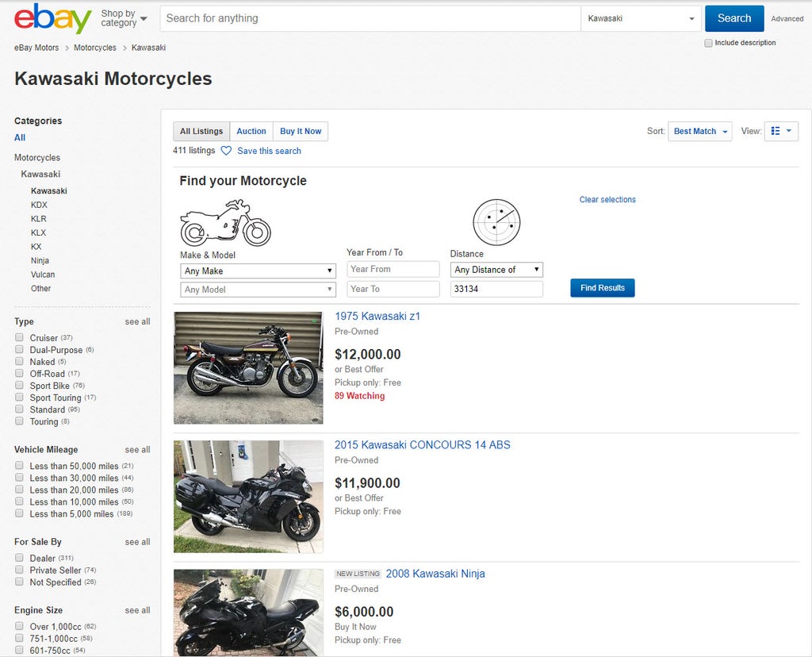Open Advanced search
Screen dimensions: 812x657
787,19
